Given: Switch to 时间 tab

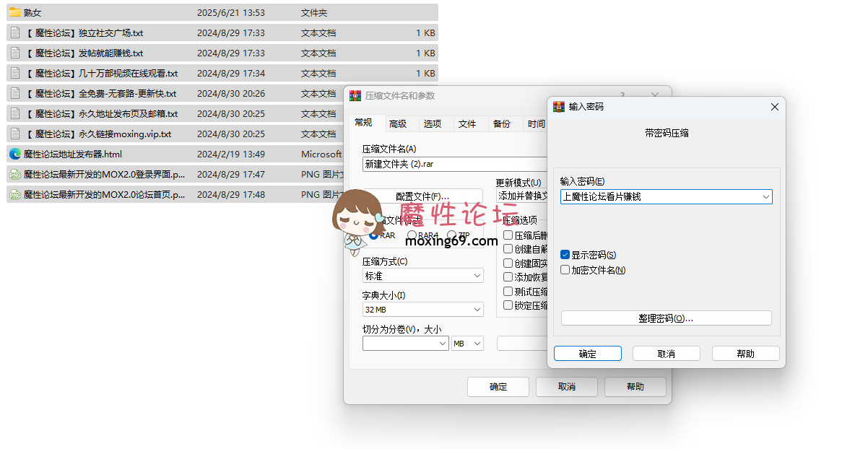Looking at the screenshot, I should click(x=536, y=124).
